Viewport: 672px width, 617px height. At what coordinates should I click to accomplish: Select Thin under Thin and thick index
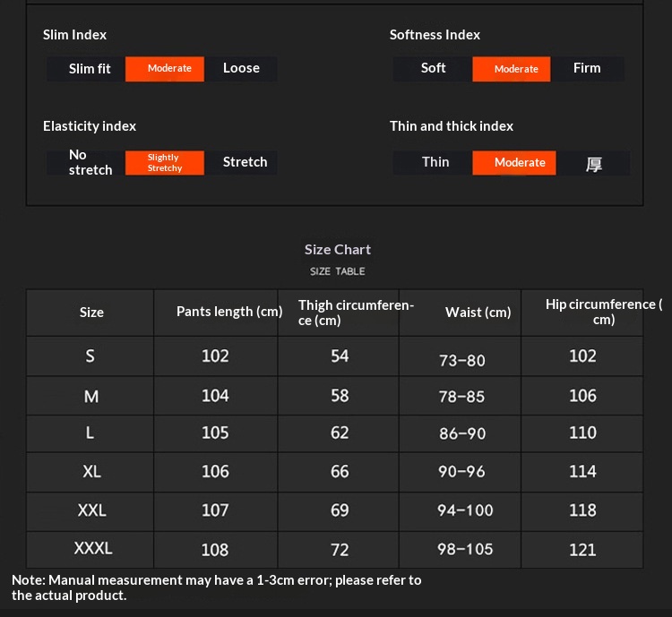click(x=435, y=162)
